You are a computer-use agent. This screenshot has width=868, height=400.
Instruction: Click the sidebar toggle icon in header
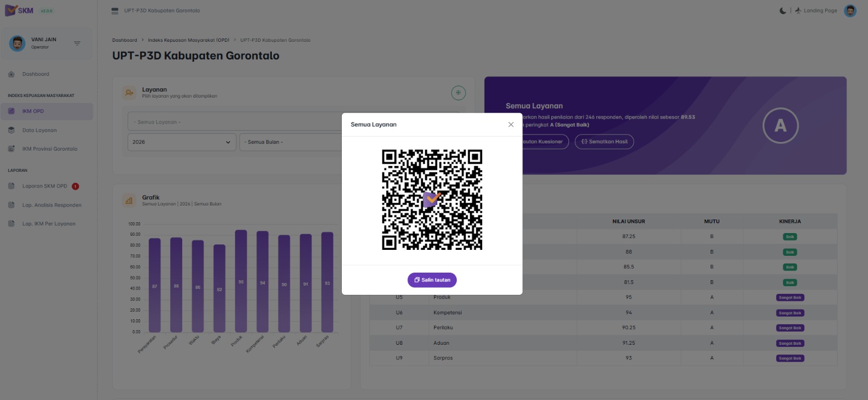(114, 11)
